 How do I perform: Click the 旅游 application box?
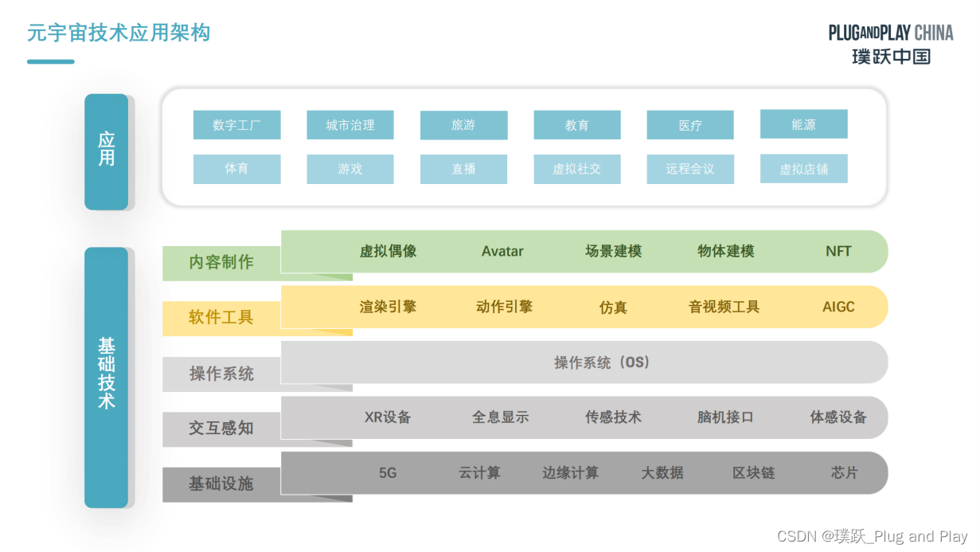pos(464,125)
